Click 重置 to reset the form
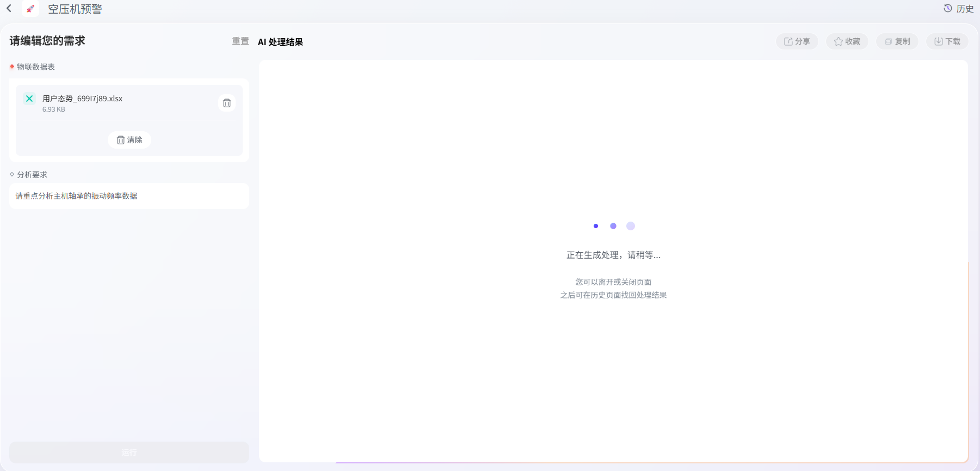The height and width of the screenshot is (471, 980). 240,41
